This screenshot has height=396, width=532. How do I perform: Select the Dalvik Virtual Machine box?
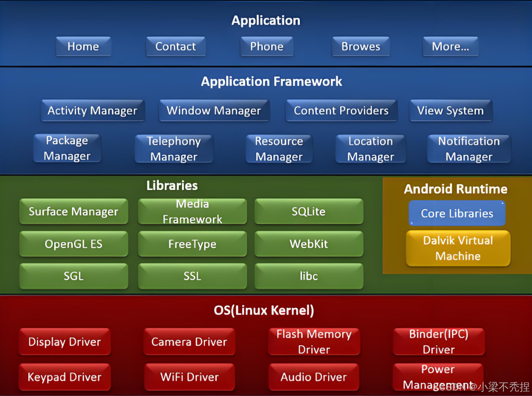[x=458, y=248]
